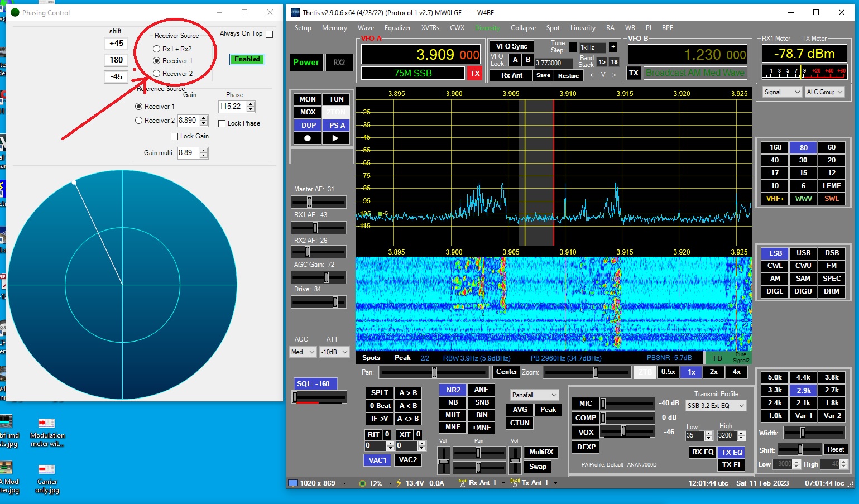
Task: Click the VFO A frequency display 3.909 000
Action: tap(421, 54)
